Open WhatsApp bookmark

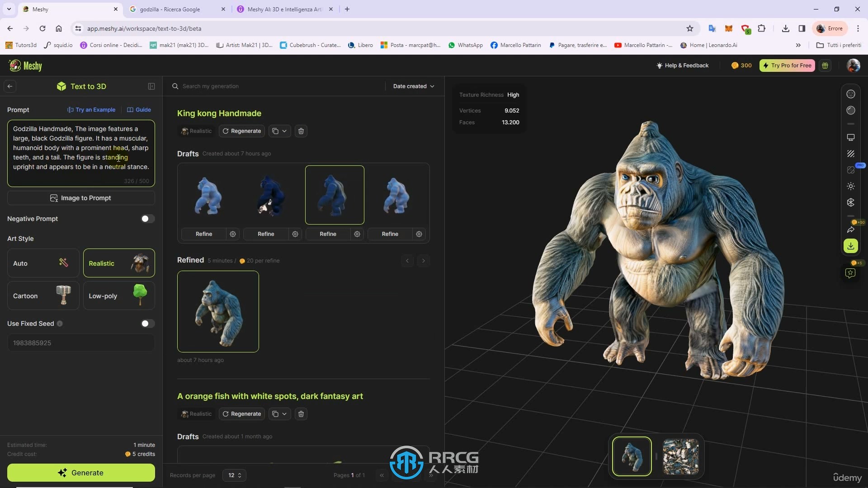466,45
